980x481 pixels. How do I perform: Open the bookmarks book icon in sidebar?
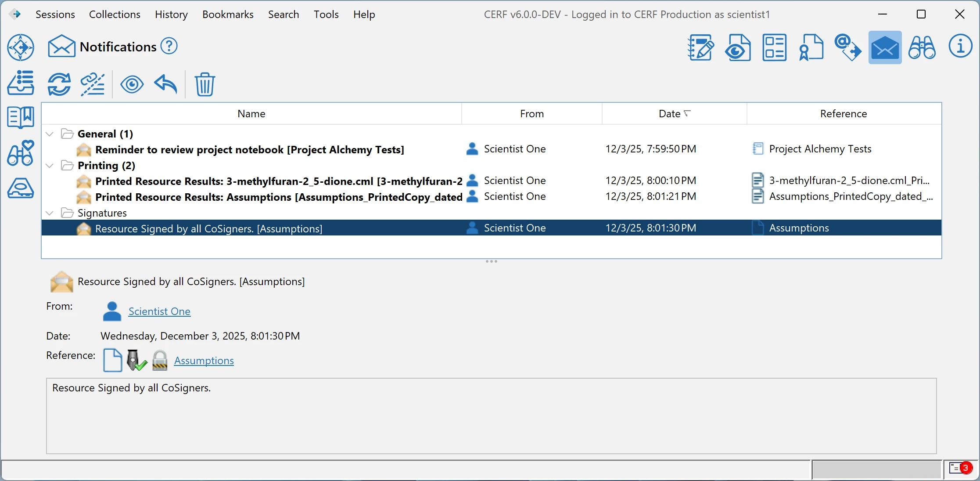[21, 117]
